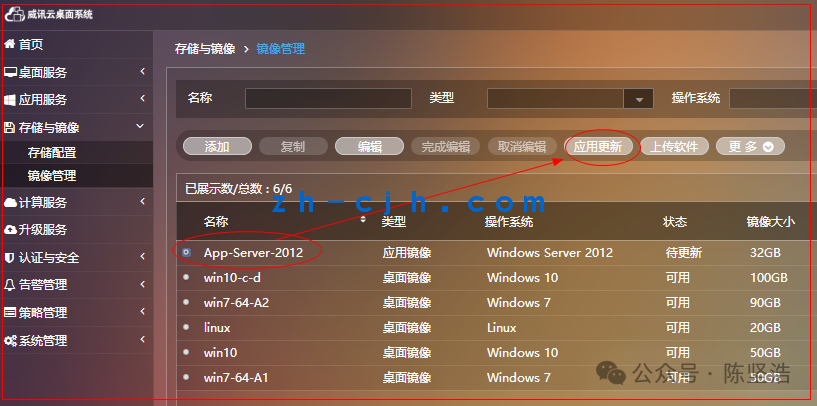This screenshot has width=817, height=406.
Task: Select the App-Server-2012 row radio button
Action: click(x=187, y=253)
